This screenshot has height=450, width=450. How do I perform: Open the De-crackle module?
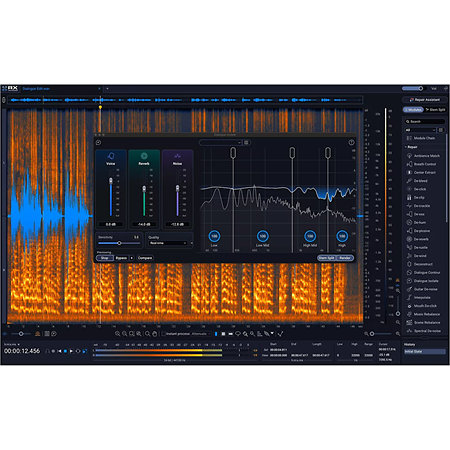(x=419, y=206)
